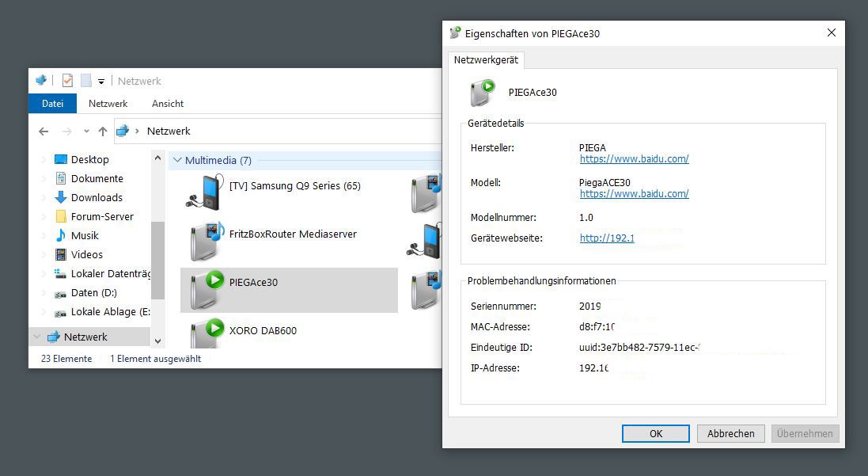Click the Abbrechen button
Image resolution: width=868 pixels, height=476 pixels.
point(730,434)
